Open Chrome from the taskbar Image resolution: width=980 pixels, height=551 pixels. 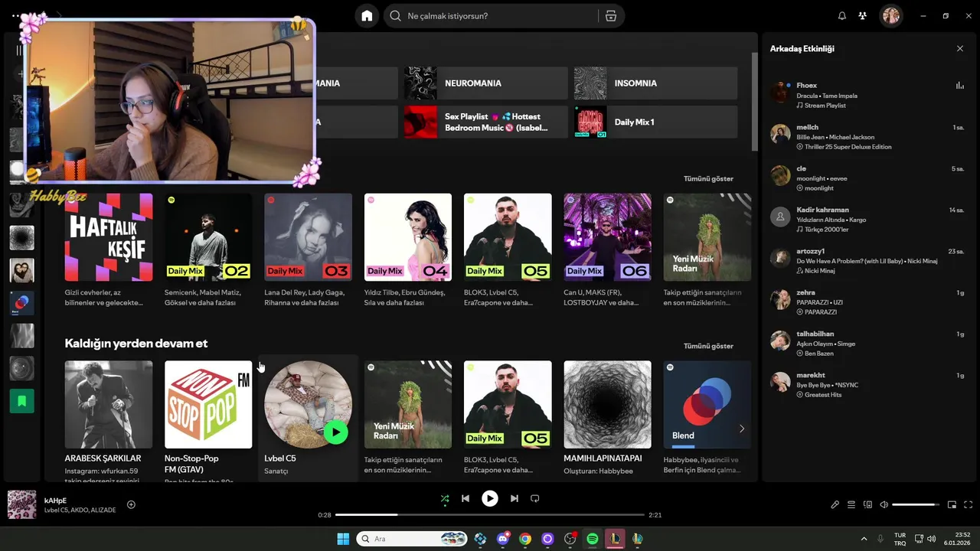pyautogui.click(x=524, y=539)
